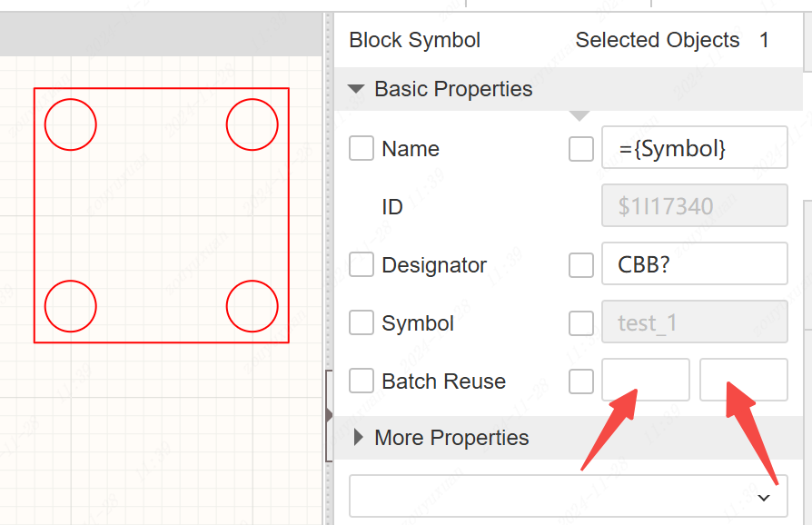
Task: Select the bottom-left red circle on canvas
Action: 71,306
